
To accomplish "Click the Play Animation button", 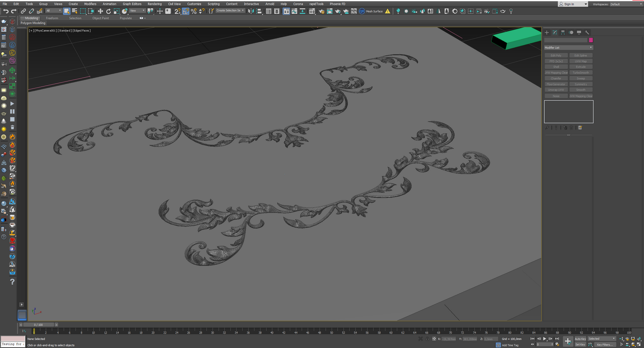I will tap(545, 339).
